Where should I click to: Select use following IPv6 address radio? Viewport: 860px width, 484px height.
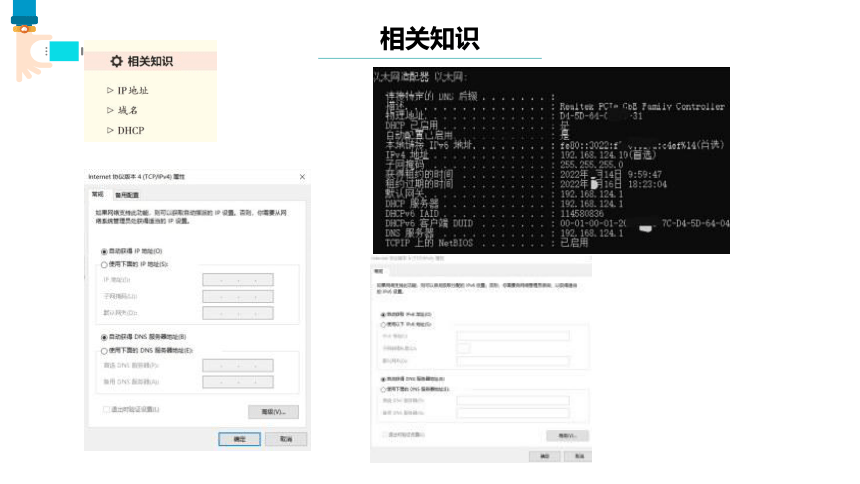pos(383,325)
